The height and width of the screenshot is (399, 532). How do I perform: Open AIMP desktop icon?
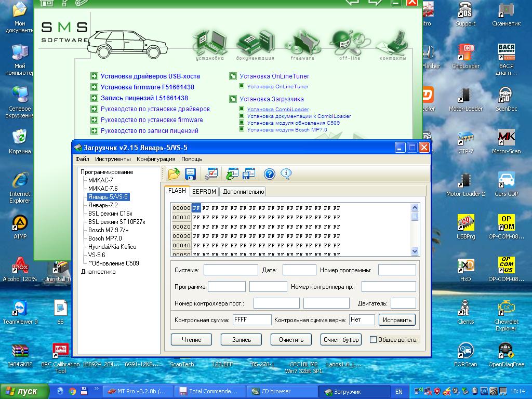pyautogui.click(x=20, y=227)
